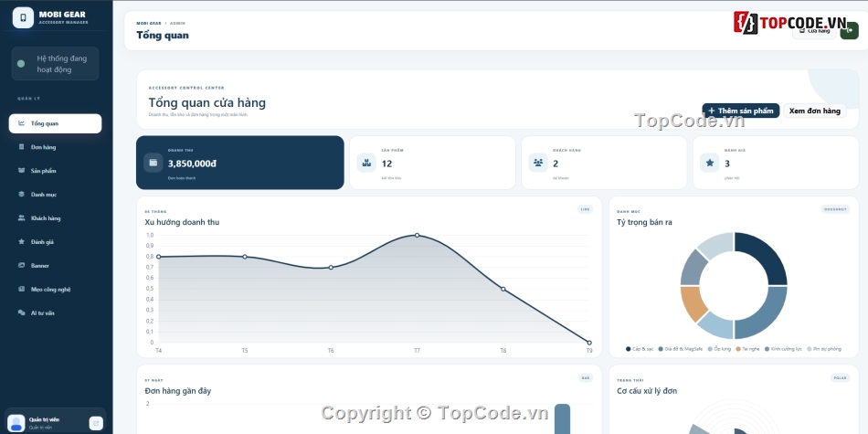The height and width of the screenshot is (434, 868).
Task: Click the T5 data point on revenue chart
Action: pos(245,257)
